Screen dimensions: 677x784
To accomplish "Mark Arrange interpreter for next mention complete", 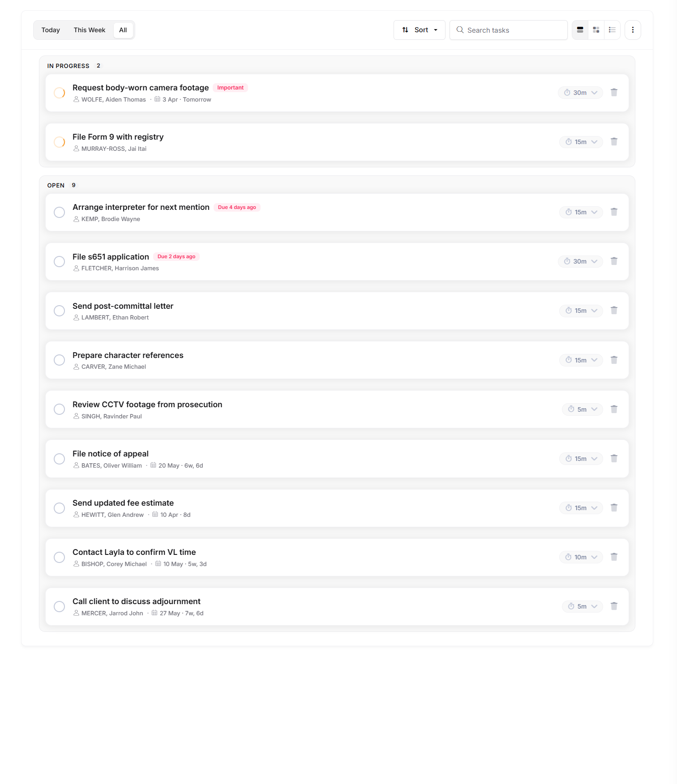I will click(59, 212).
